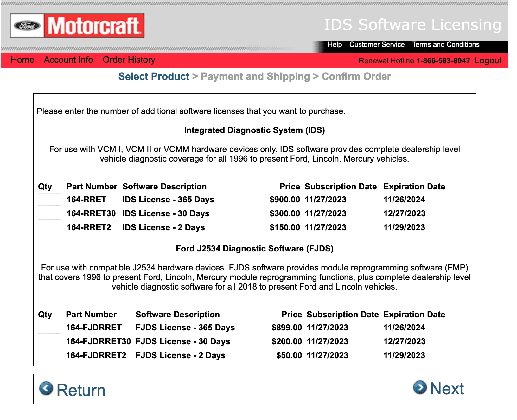
Task: Open Order History page
Action: (x=129, y=60)
